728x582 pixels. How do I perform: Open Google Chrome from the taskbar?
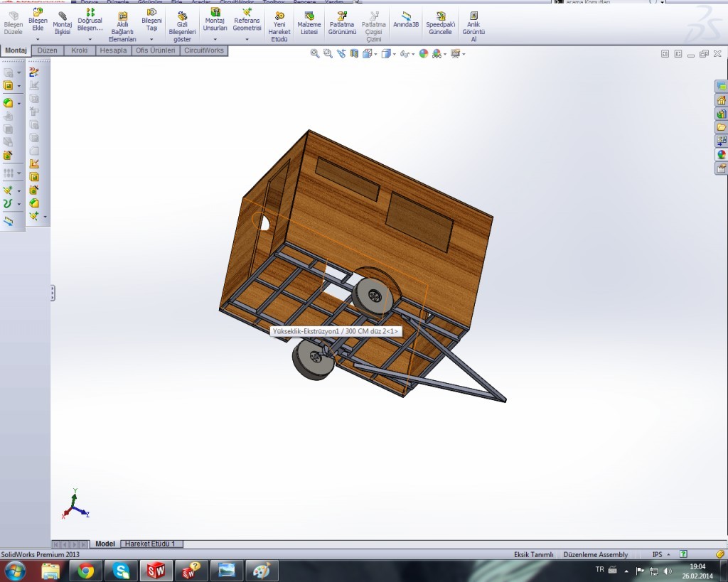pyautogui.click(x=86, y=570)
